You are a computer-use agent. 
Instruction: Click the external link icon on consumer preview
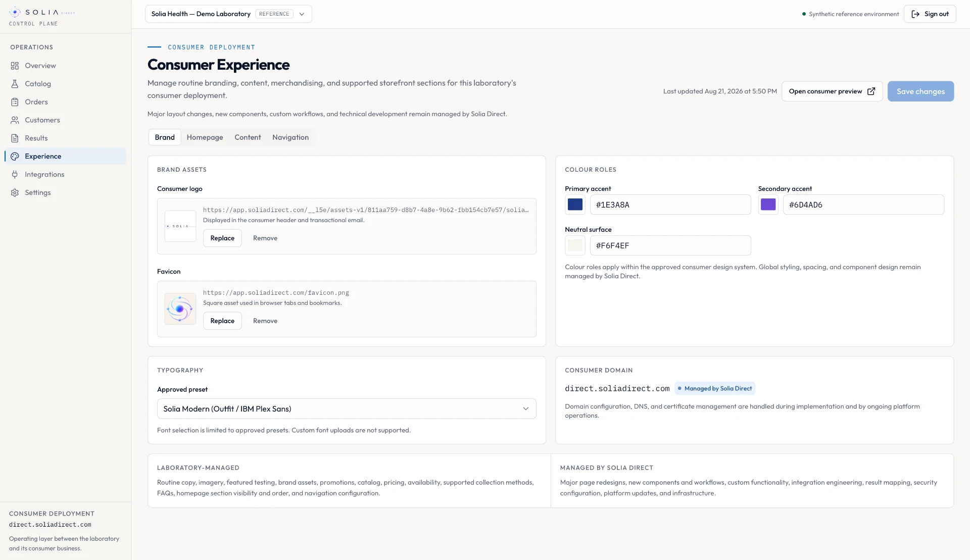pos(871,91)
